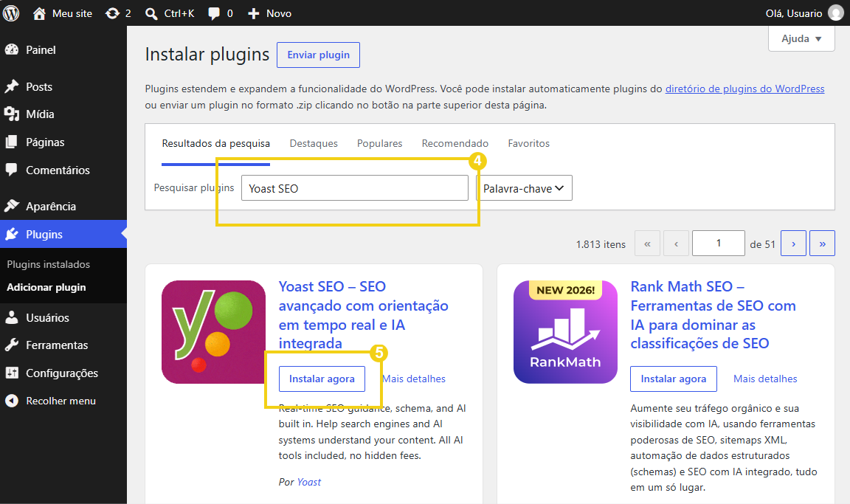
Task: Open Meu site home icon
Action: tap(39, 13)
